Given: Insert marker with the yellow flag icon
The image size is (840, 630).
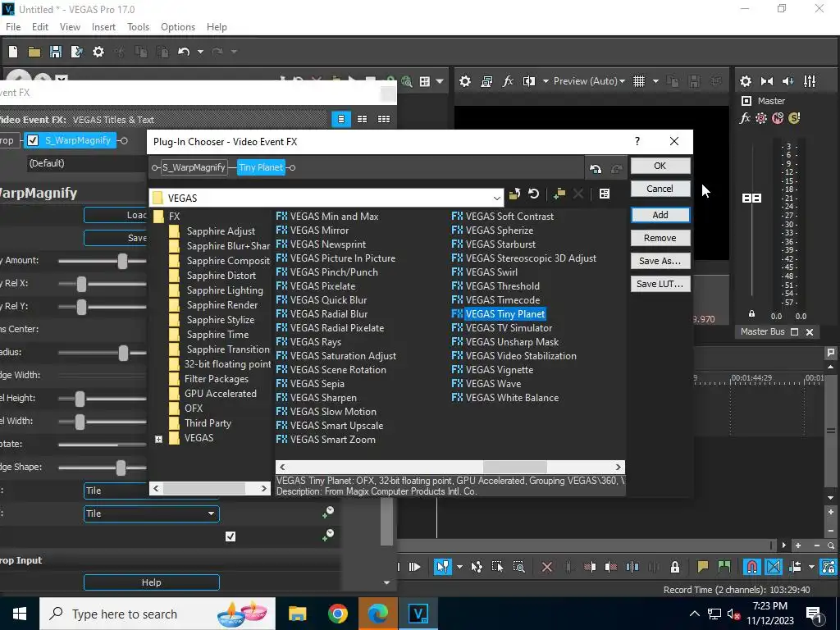Looking at the screenshot, I should (x=702, y=567).
